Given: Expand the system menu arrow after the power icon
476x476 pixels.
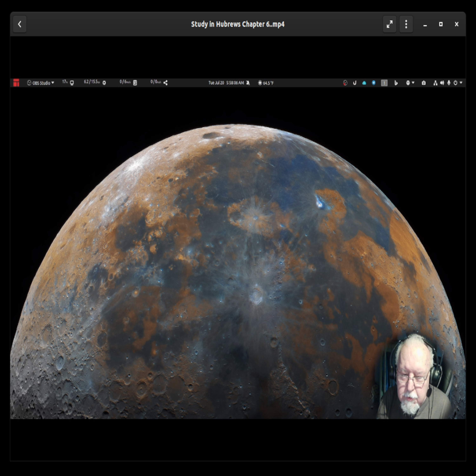Looking at the screenshot, I should click(461, 83).
